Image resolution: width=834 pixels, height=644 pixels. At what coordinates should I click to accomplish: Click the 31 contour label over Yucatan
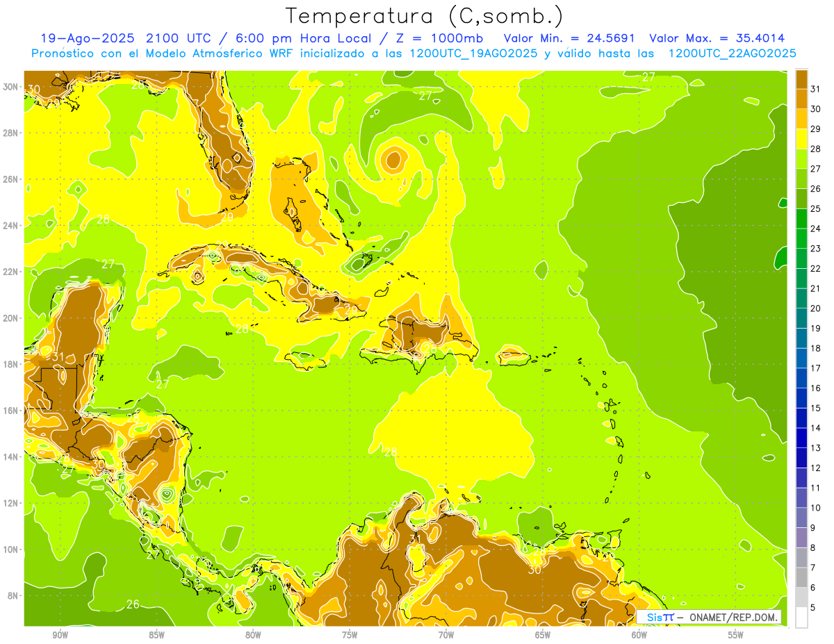tap(58, 357)
